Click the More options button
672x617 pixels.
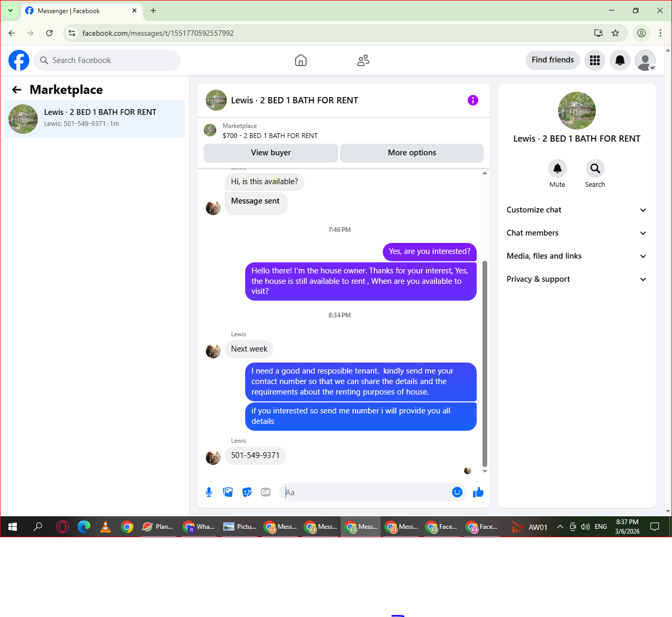[x=412, y=153]
